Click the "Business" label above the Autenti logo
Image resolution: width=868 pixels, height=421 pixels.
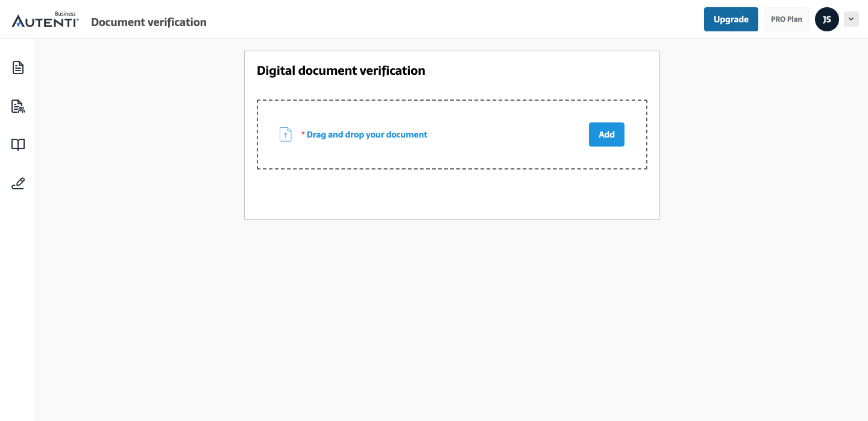(65, 14)
